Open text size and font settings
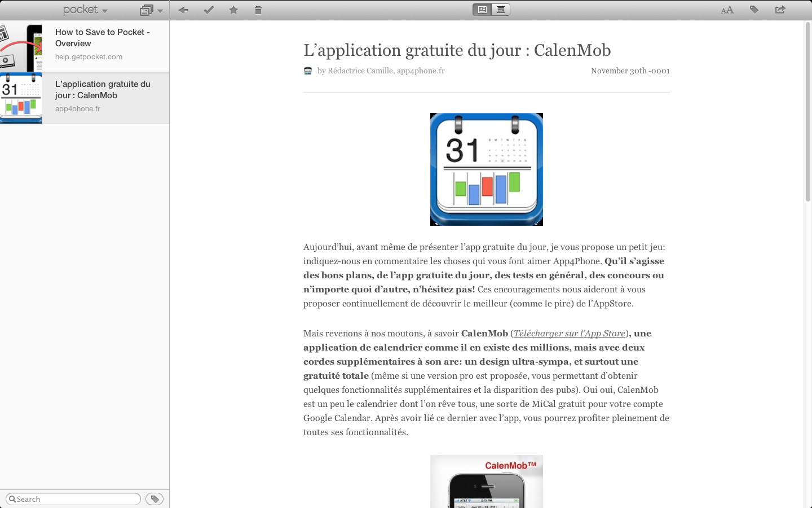The height and width of the screenshot is (508, 812). [x=727, y=10]
